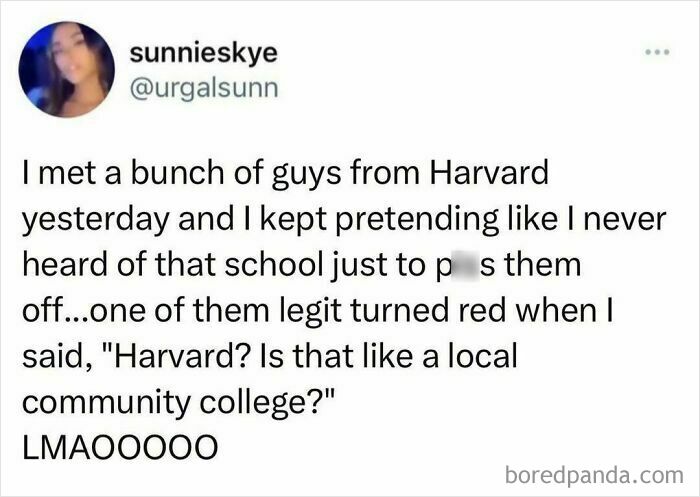The image size is (700, 497).
Task: Click the word "off...one" in tweet
Action: pyautogui.click(x=84, y=311)
